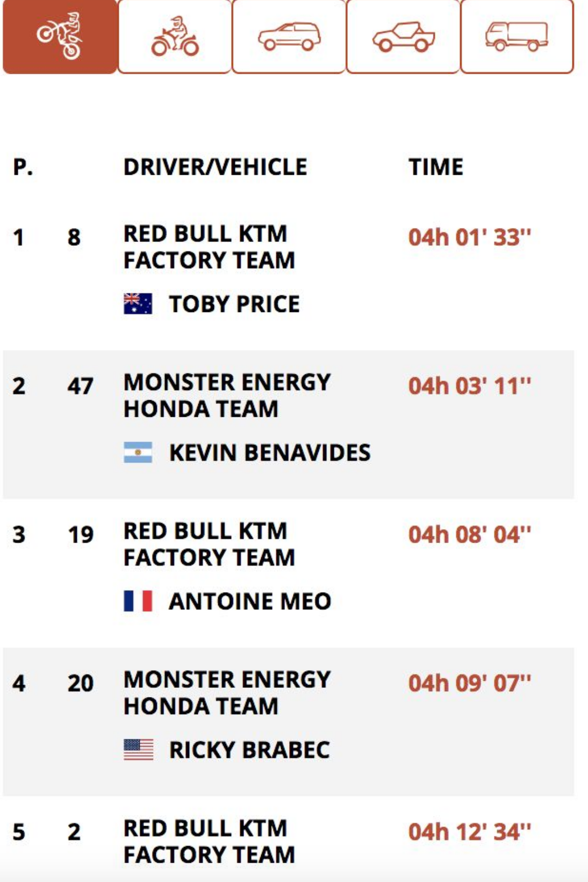
Task: Open rider Toby Price's profile
Action: coord(234,304)
